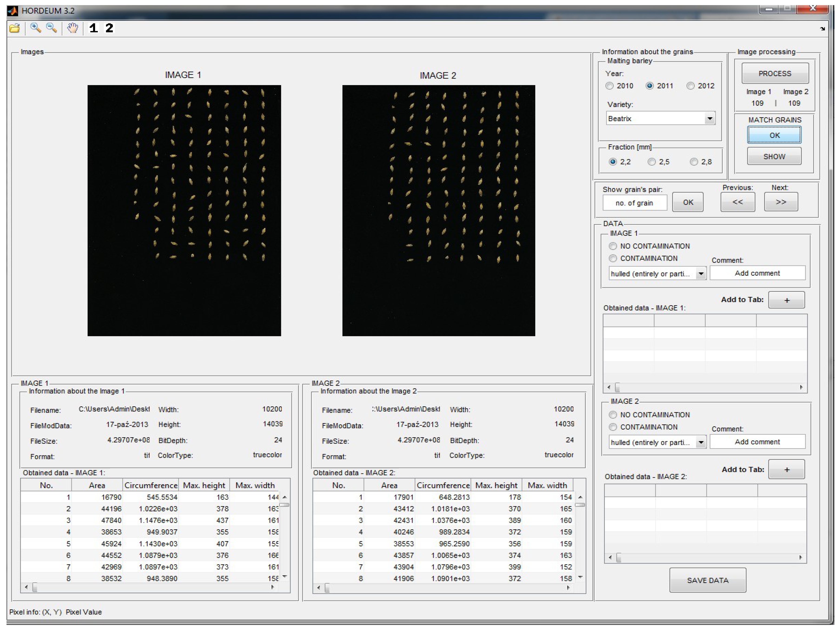The height and width of the screenshot is (630, 840).
Task: Click the PROCESS button
Action: [775, 73]
